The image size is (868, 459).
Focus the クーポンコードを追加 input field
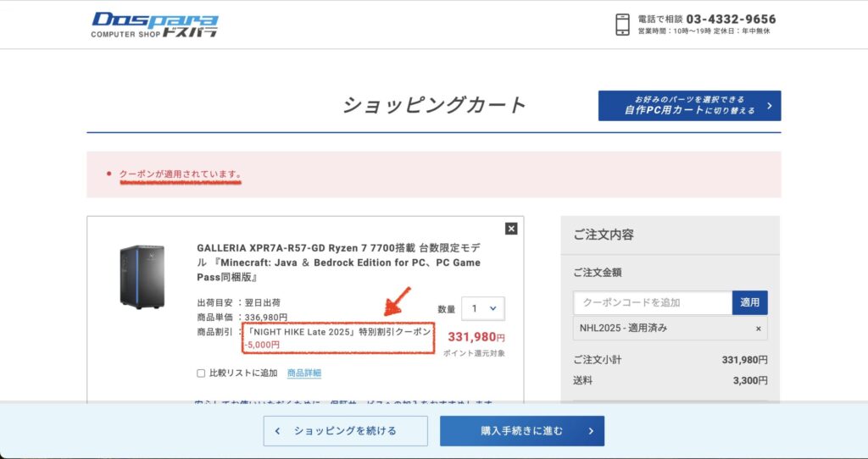click(x=652, y=302)
